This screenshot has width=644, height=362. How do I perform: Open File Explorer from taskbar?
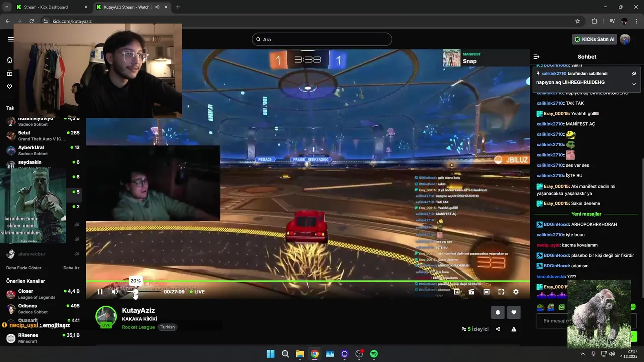[300, 354]
